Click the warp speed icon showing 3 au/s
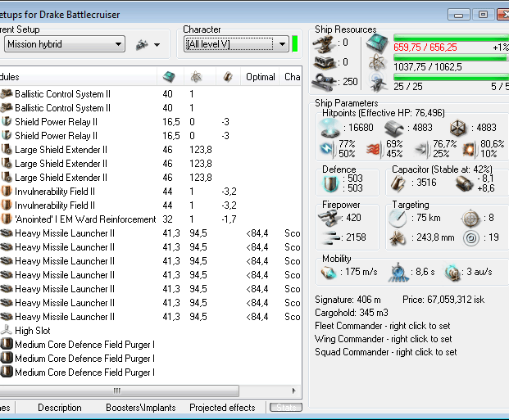Viewport: 509px width, 420px height. (x=452, y=272)
